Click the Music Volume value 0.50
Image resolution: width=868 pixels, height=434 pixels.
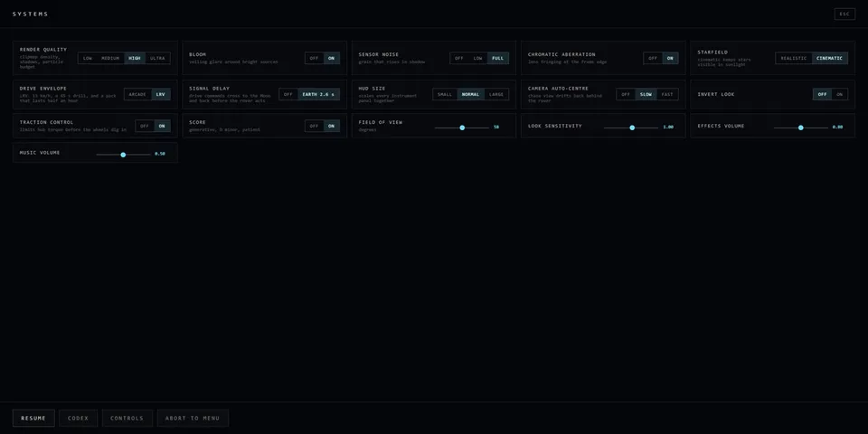[x=160, y=154]
